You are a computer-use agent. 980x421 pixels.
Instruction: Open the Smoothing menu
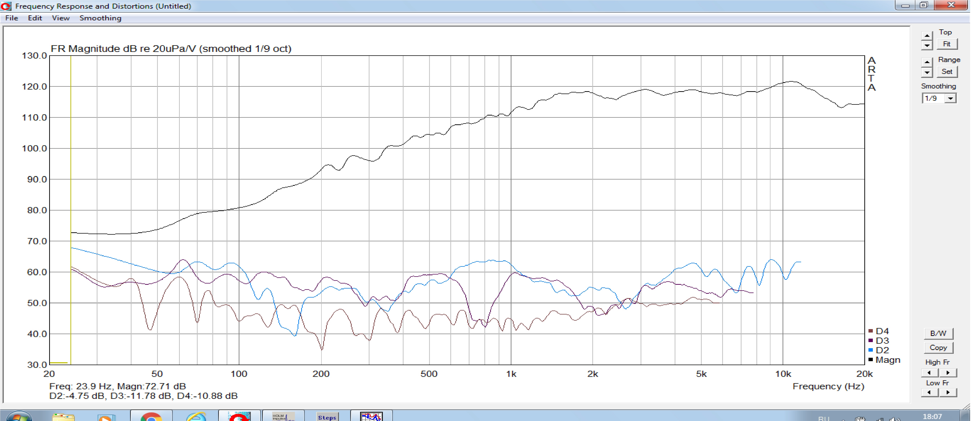pyautogui.click(x=101, y=18)
